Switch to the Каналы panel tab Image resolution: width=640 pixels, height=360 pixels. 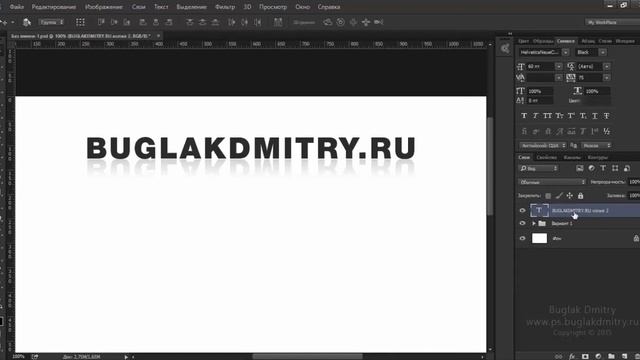[x=572, y=157]
